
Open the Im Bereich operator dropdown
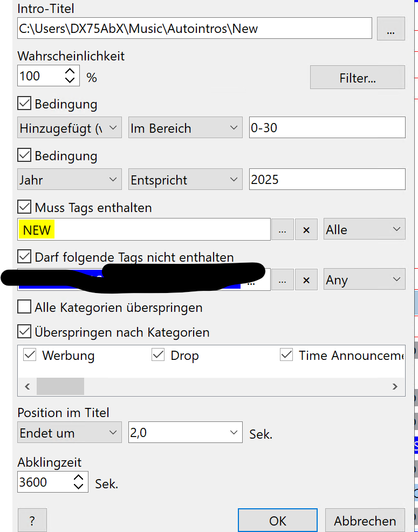pos(185,127)
